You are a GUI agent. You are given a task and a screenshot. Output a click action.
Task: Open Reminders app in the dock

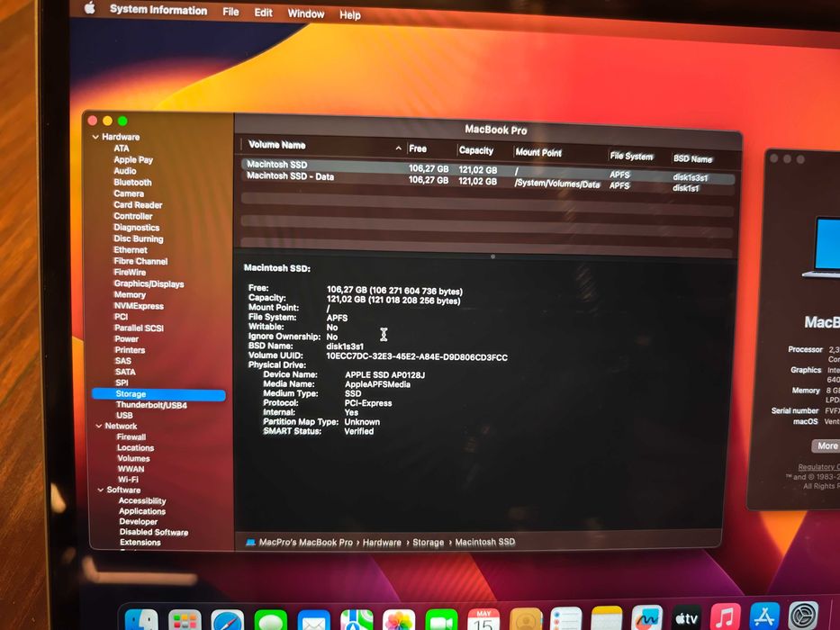pos(565,619)
